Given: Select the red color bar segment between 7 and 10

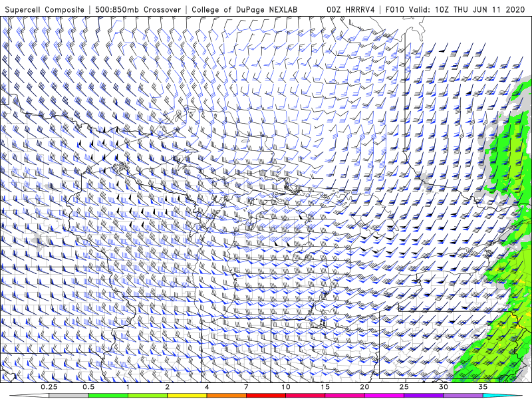Looking at the screenshot, I should pos(266,396).
